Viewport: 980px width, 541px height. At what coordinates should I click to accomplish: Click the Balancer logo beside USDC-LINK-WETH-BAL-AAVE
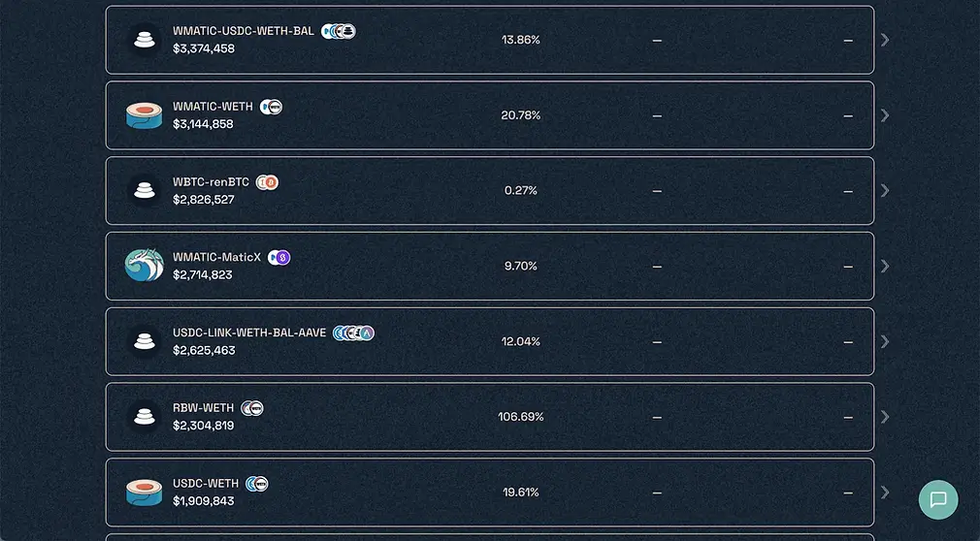tap(145, 341)
